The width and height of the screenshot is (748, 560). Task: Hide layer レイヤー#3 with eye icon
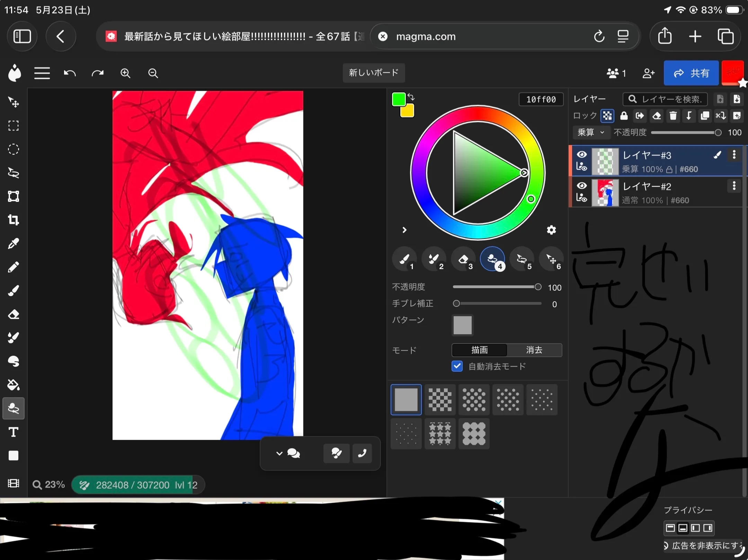(581, 154)
